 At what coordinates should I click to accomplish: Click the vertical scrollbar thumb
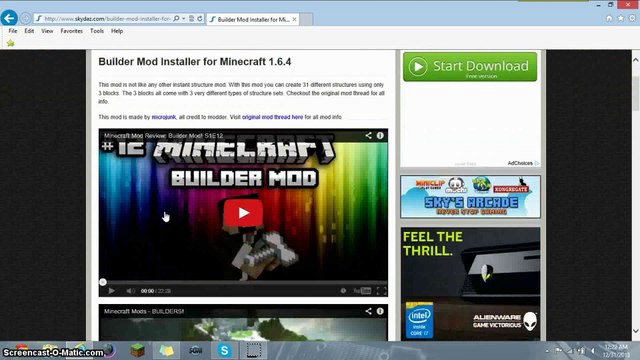coord(636,92)
